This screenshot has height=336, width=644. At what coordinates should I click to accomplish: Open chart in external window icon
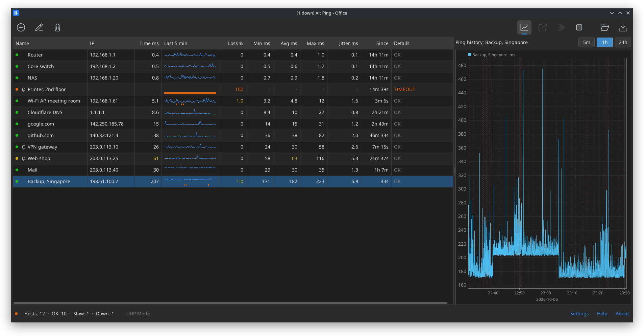click(x=543, y=27)
